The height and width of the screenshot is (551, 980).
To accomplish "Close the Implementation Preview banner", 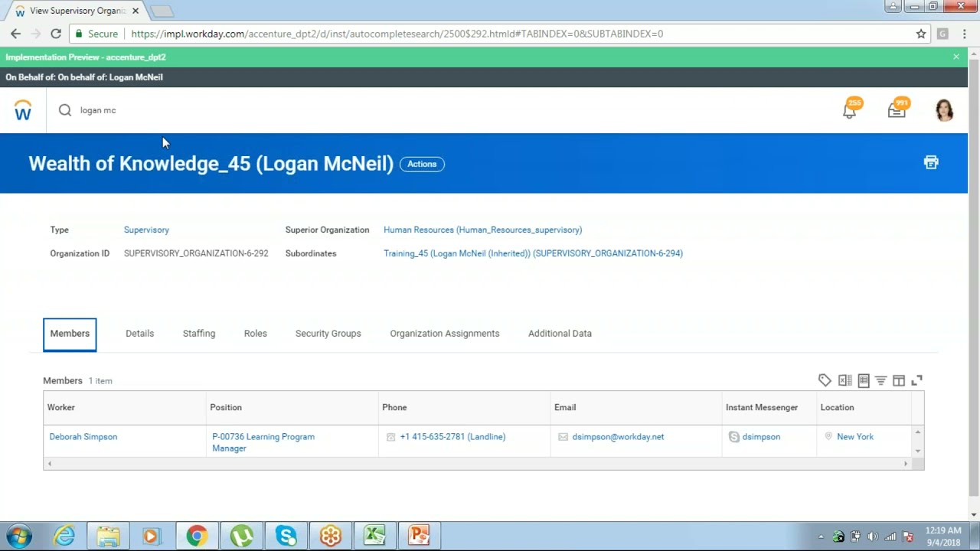I will (955, 57).
